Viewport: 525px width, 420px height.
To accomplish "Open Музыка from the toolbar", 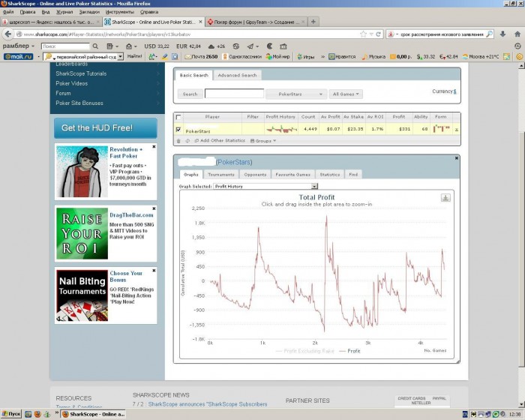I will coord(373,56).
